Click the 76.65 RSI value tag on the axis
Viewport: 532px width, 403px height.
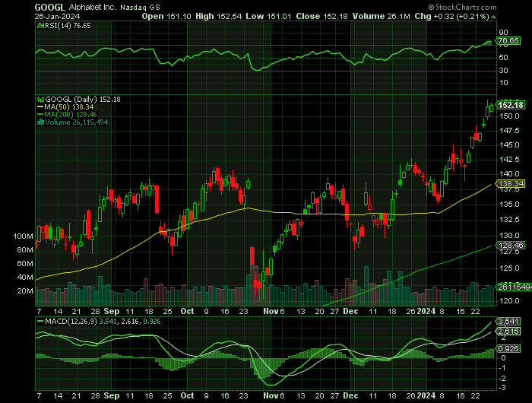(508, 41)
